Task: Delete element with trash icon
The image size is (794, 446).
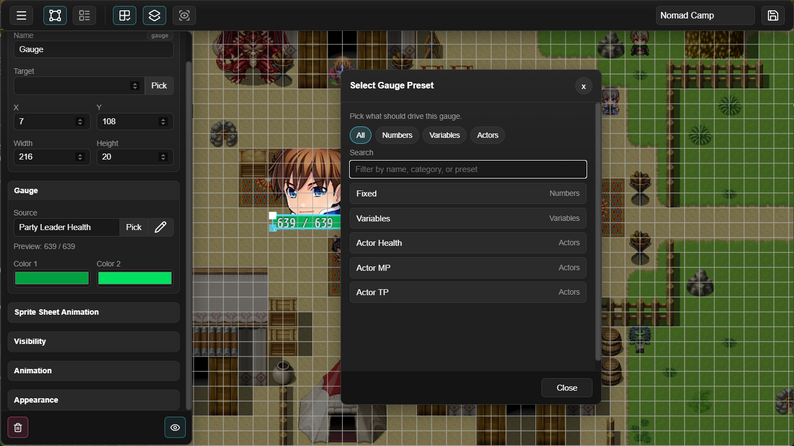Action: 18,428
